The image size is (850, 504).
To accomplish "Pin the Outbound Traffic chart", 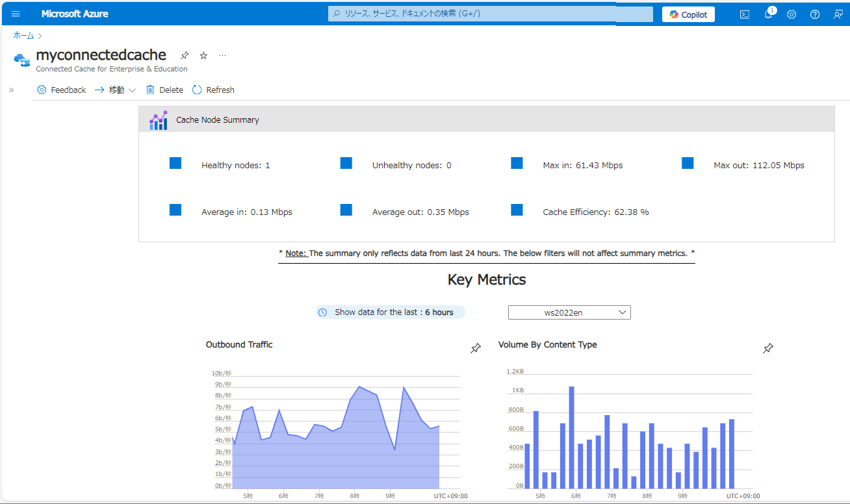I will coord(476,349).
